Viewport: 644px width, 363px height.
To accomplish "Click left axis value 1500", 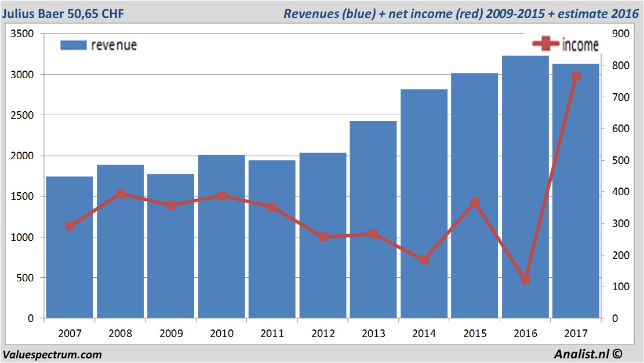I will tap(22, 196).
